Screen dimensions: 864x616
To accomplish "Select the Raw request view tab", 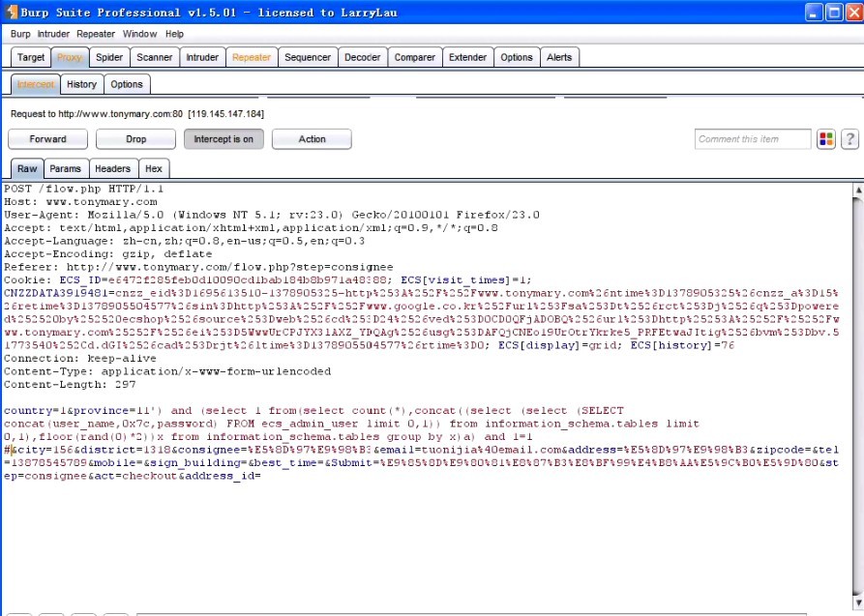I will pyautogui.click(x=27, y=168).
